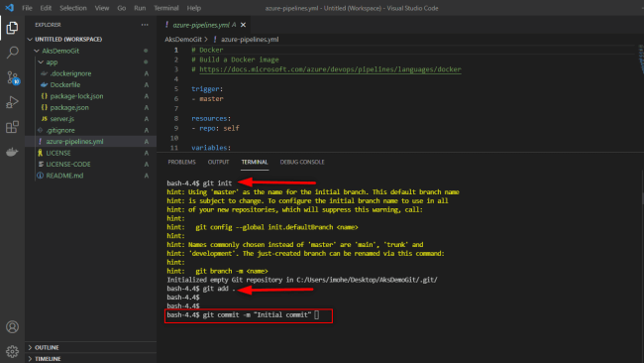
Task: Open the Search view icon
Action: pos(12,53)
